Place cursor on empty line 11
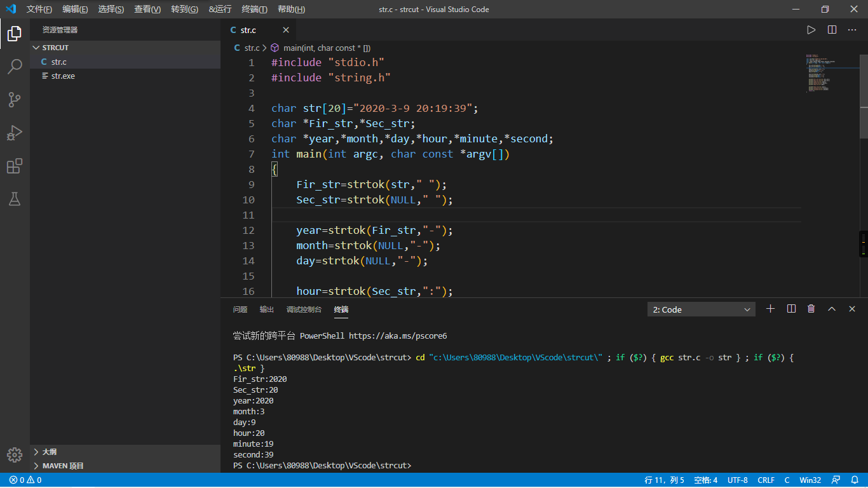868x488 pixels. 536,215
